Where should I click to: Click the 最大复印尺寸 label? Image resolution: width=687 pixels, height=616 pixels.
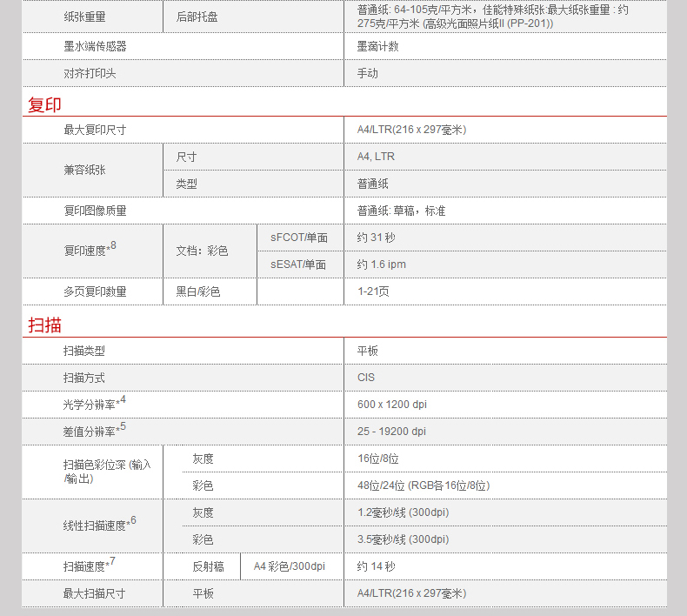click(95, 130)
